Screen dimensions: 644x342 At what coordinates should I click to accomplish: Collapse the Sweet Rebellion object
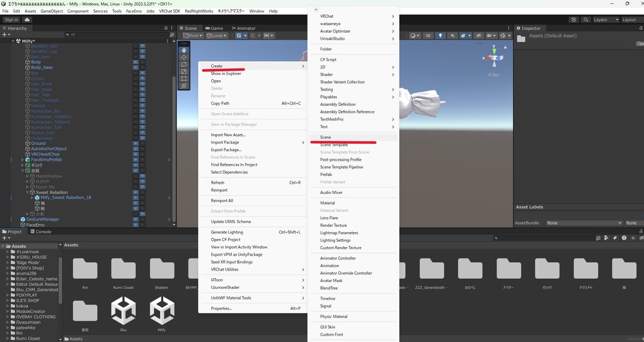coord(27,192)
